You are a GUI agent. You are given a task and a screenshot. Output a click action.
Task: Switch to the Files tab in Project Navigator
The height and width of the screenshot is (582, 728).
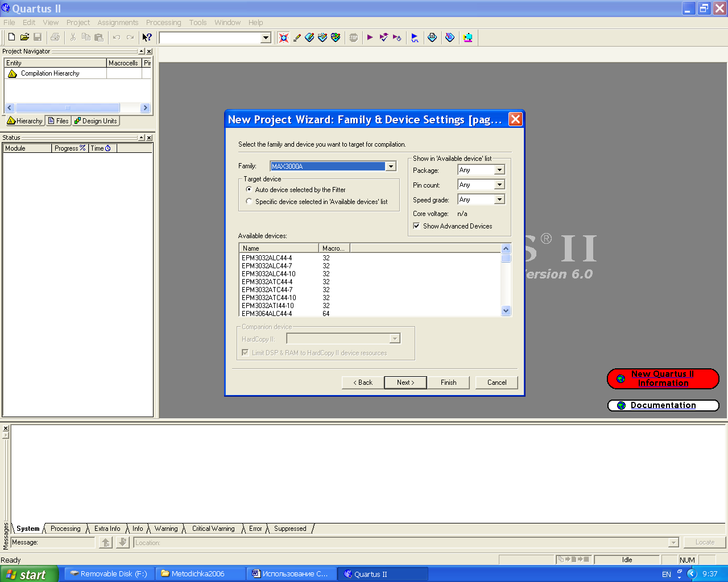tap(59, 120)
